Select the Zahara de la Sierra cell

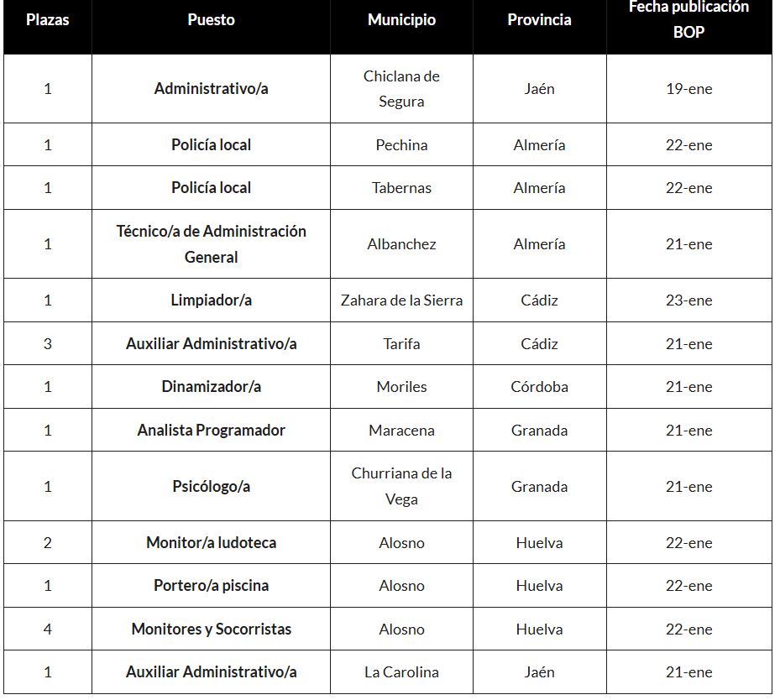[401, 300]
